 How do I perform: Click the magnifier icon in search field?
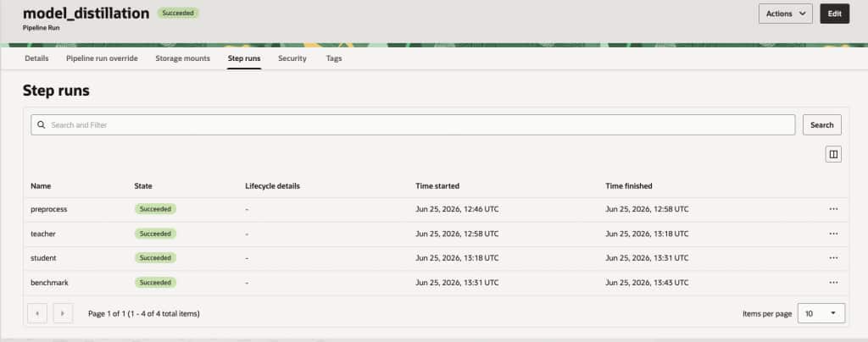click(x=41, y=125)
